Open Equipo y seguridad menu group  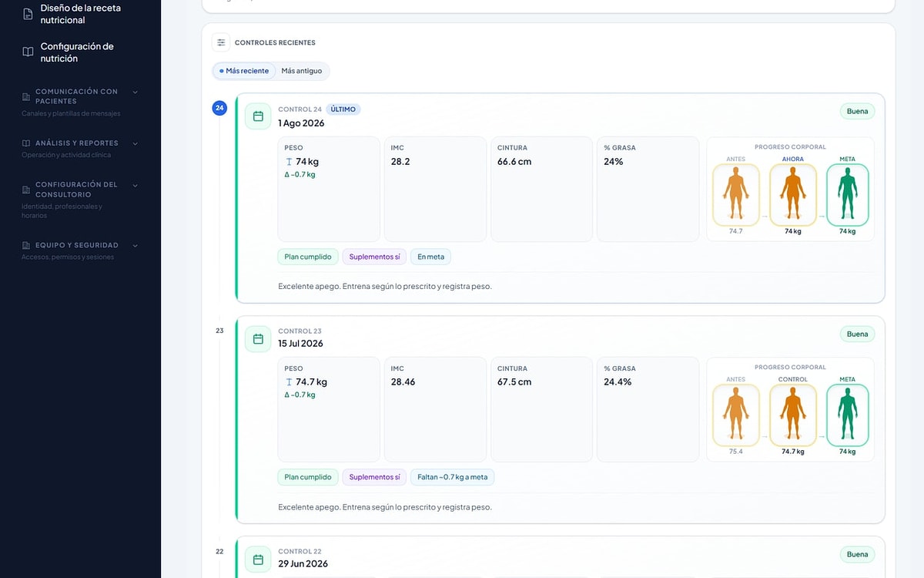click(x=81, y=250)
